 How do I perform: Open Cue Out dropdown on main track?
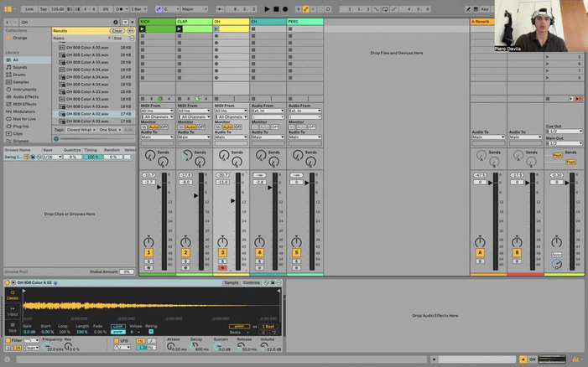tap(564, 132)
